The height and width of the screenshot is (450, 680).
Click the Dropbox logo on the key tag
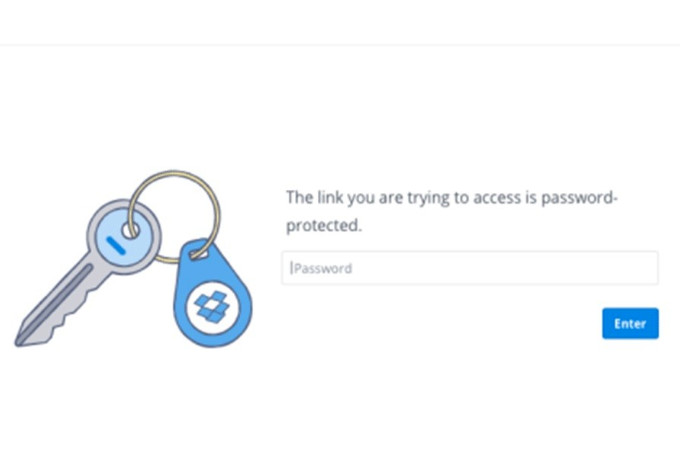point(211,304)
